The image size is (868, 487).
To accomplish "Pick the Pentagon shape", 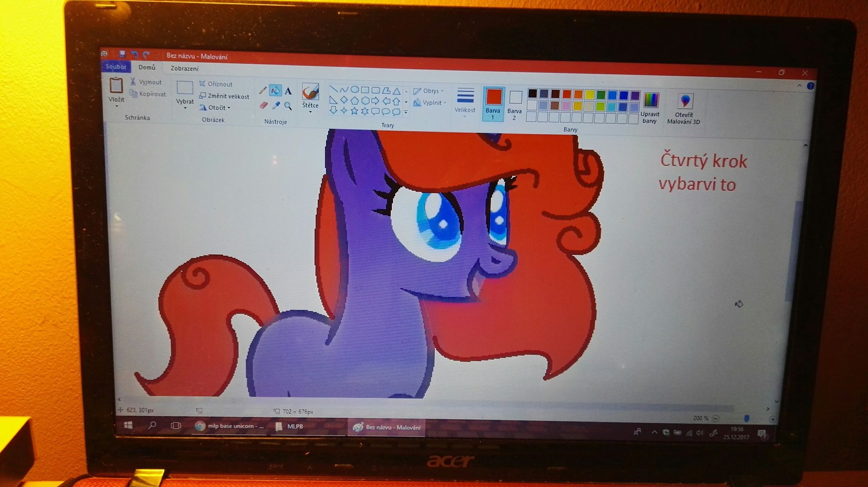I will [354, 100].
